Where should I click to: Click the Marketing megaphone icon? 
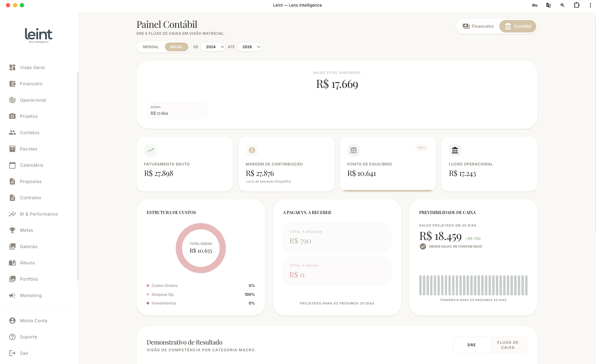[x=12, y=295]
